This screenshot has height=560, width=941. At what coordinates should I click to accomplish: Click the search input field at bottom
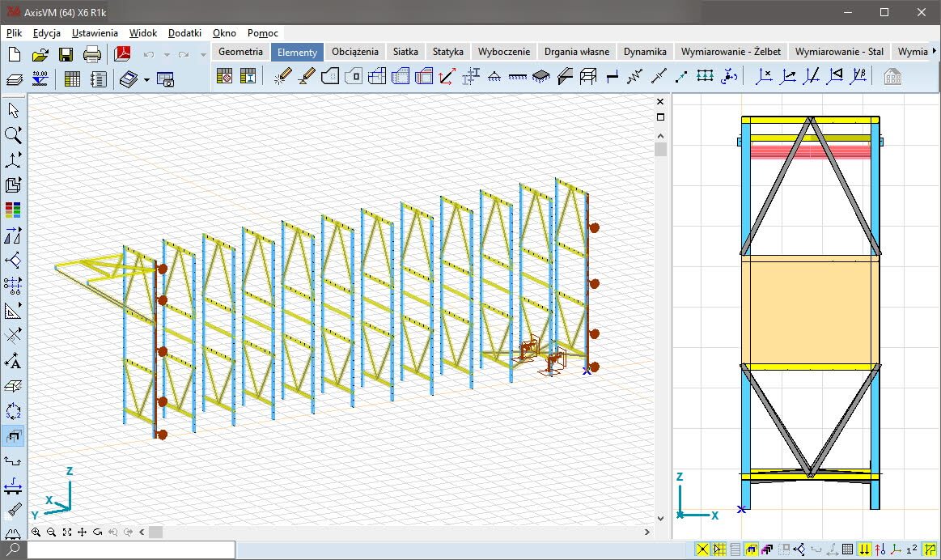click(x=131, y=549)
